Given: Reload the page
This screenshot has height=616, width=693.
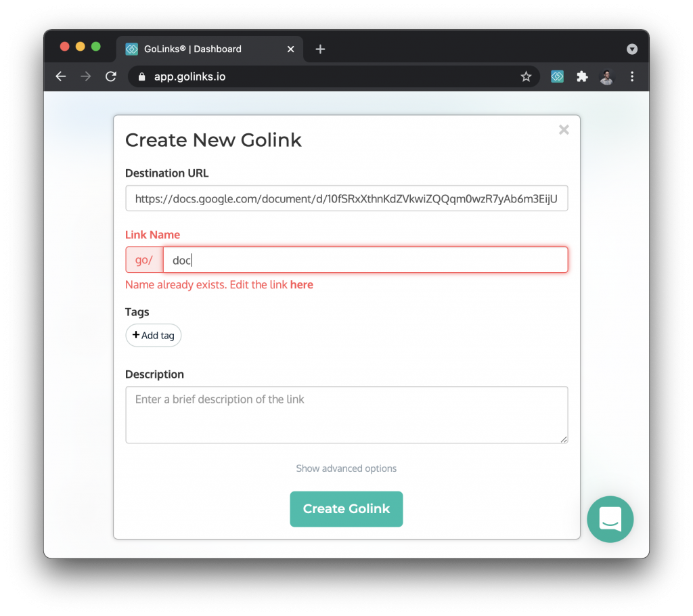Looking at the screenshot, I should point(110,76).
